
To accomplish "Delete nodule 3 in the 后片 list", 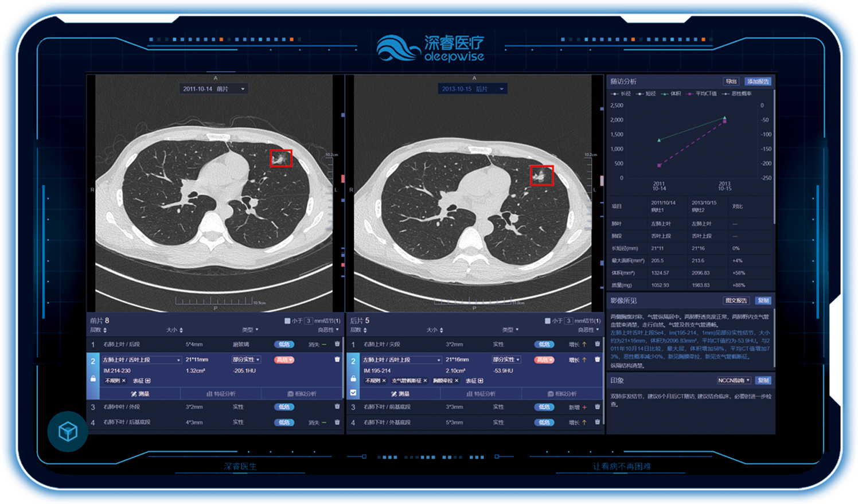I will point(598,407).
